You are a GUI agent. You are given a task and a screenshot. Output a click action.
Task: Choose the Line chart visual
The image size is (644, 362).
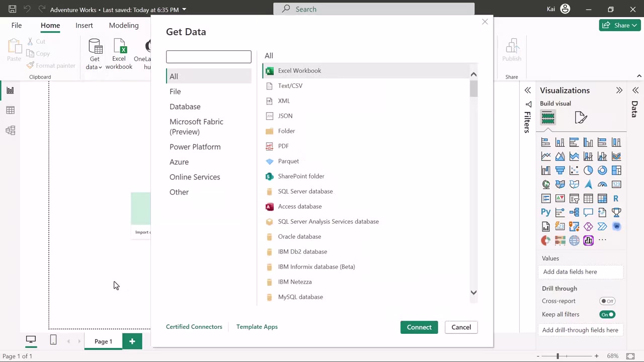(546, 156)
